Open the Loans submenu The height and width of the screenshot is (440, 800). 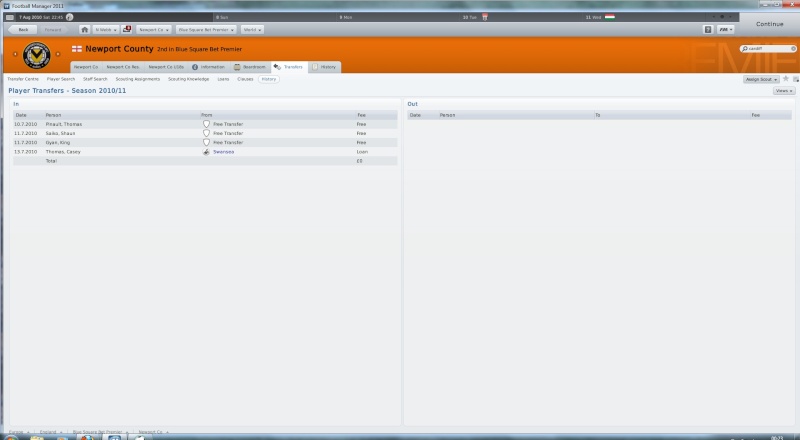tap(223, 79)
